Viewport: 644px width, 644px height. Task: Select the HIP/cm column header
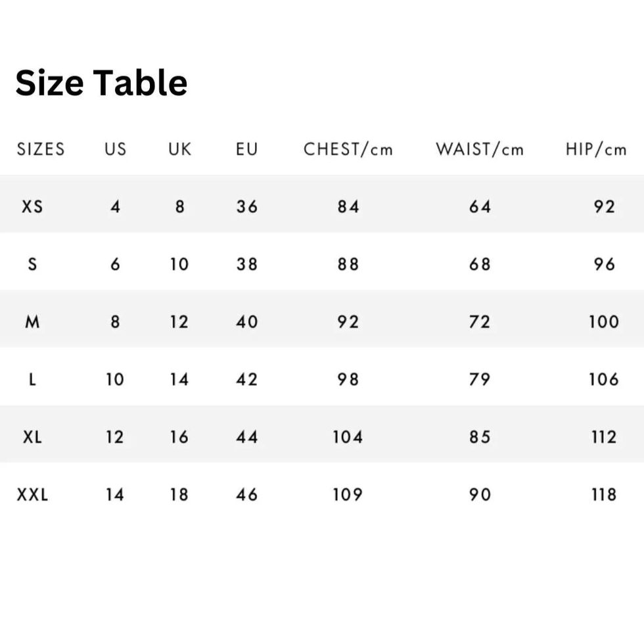click(x=596, y=149)
